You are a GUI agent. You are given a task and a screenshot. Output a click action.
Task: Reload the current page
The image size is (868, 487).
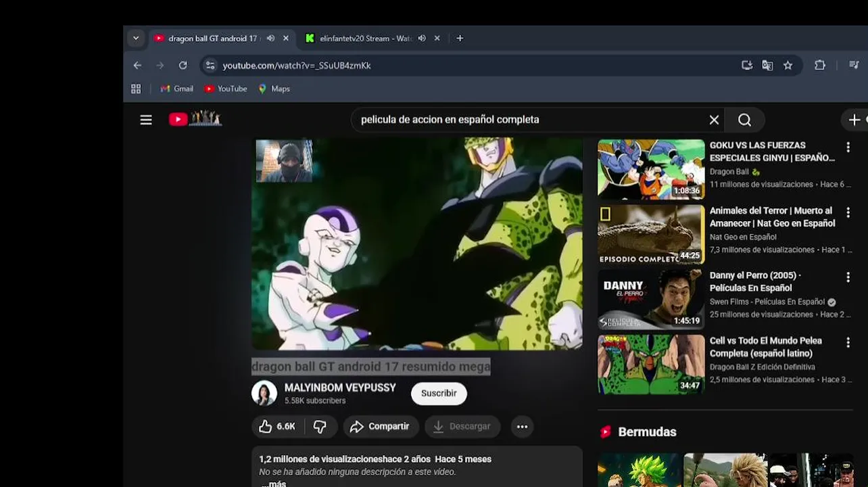(x=183, y=66)
